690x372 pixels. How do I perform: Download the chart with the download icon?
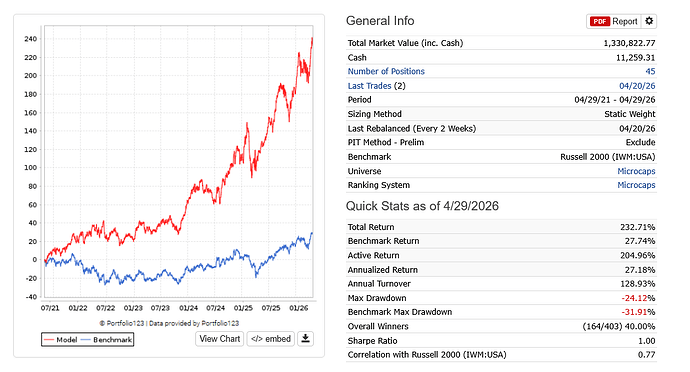pyautogui.click(x=305, y=339)
